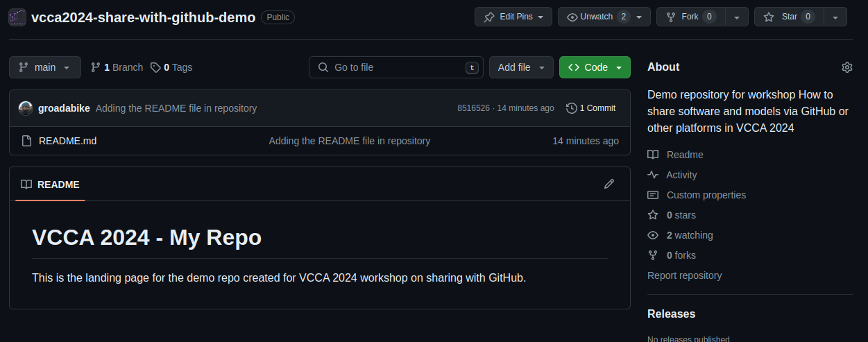
Task: Click the 14 minutes ago timestamp in README.md row
Action: (x=586, y=141)
